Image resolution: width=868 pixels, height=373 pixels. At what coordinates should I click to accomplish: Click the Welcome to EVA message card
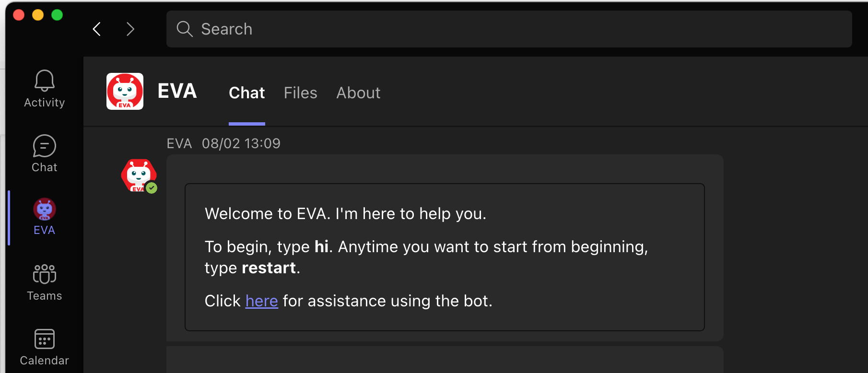pyautogui.click(x=444, y=257)
